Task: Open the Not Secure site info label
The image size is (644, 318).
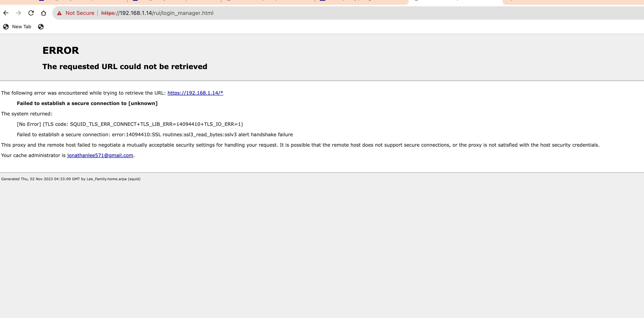Action: pyautogui.click(x=80, y=13)
